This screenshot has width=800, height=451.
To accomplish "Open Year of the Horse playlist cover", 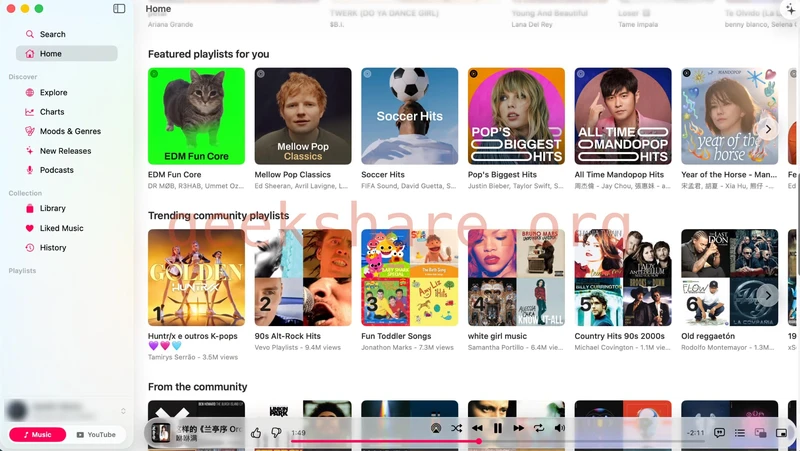I will click(x=730, y=116).
